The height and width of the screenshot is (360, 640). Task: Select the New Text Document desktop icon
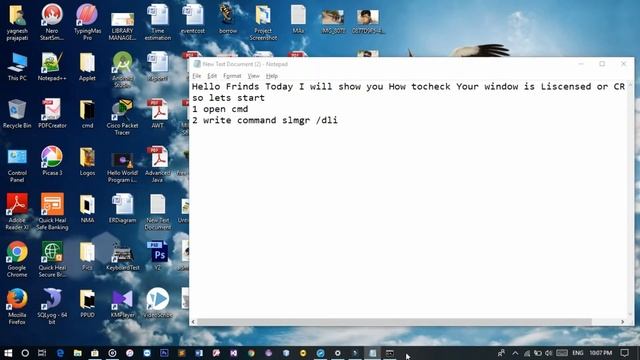click(x=158, y=212)
